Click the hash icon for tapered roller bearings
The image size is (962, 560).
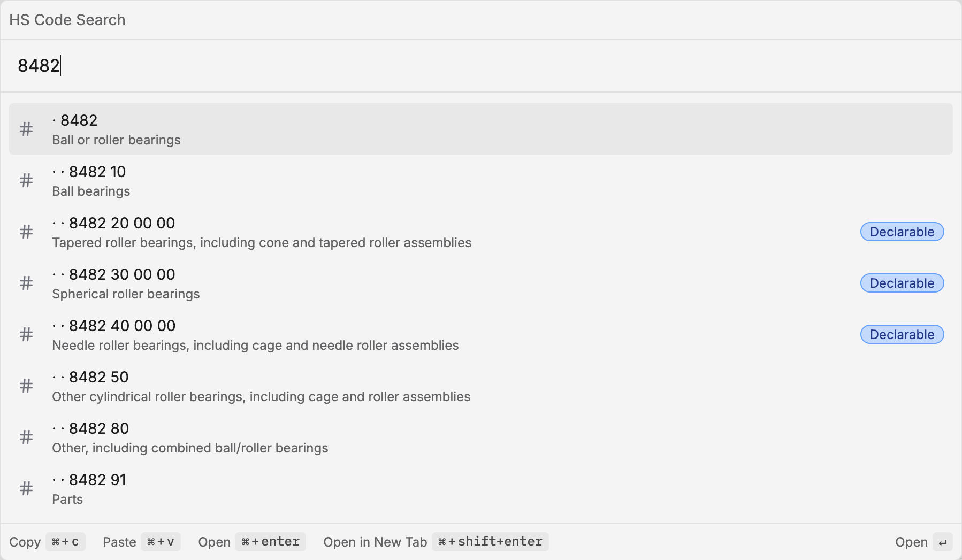point(26,232)
